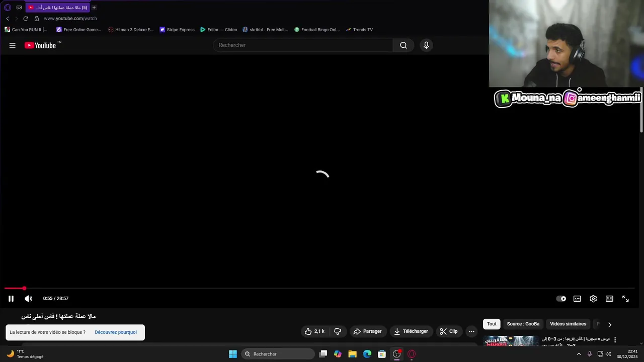644x362 pixels.
Task: Toggle subtitles on the player
Action: (x=577, y=299)
